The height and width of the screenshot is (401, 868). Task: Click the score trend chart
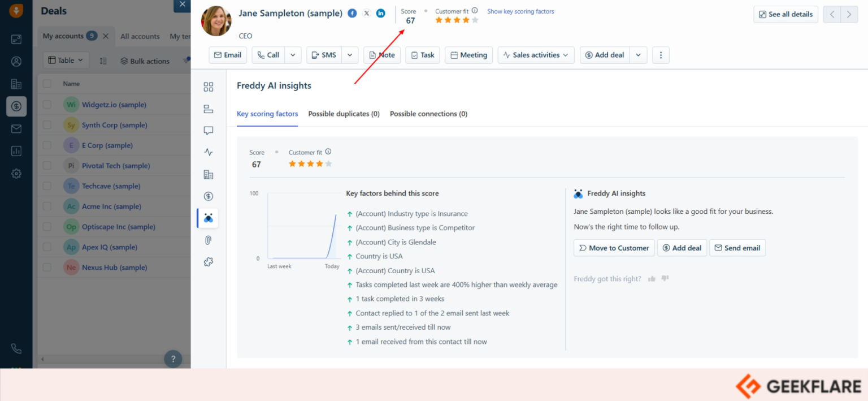coord(303,226)
